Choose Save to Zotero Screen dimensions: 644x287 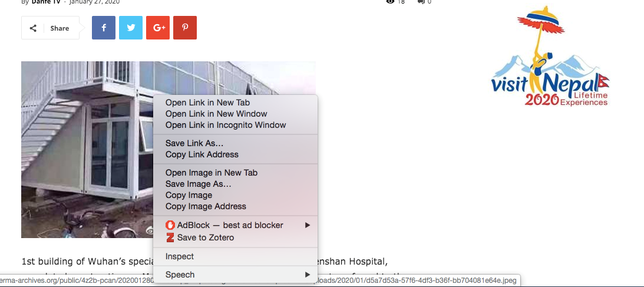235,237
